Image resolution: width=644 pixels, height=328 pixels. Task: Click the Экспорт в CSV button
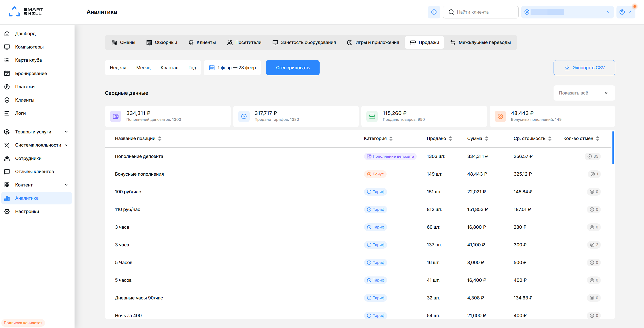(x=584, y=68)
